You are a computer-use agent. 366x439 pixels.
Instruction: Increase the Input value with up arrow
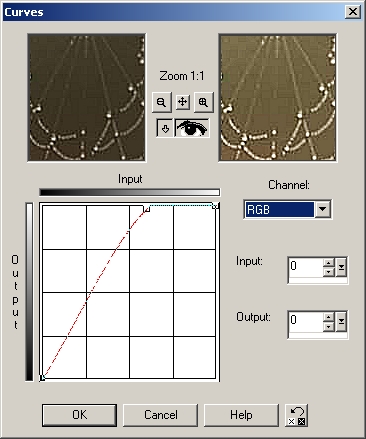click(329, 263)
